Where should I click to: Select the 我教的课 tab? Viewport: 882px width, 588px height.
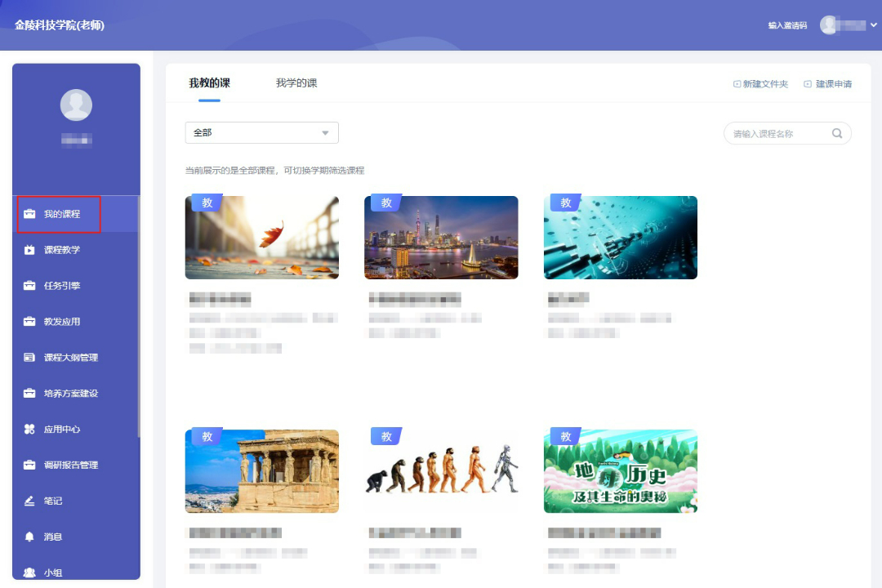click(x=209, y=83)
